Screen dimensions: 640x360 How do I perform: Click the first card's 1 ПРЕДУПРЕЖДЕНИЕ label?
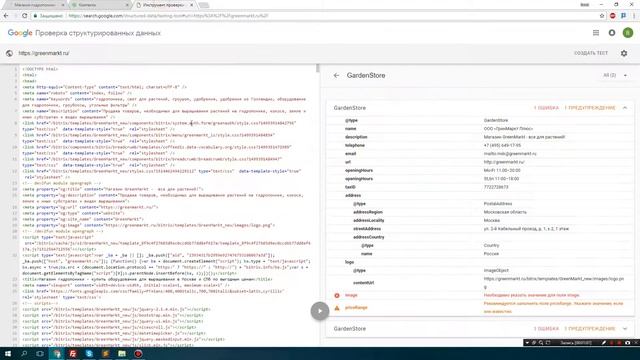pyautogui.click(x=590, y=108)
